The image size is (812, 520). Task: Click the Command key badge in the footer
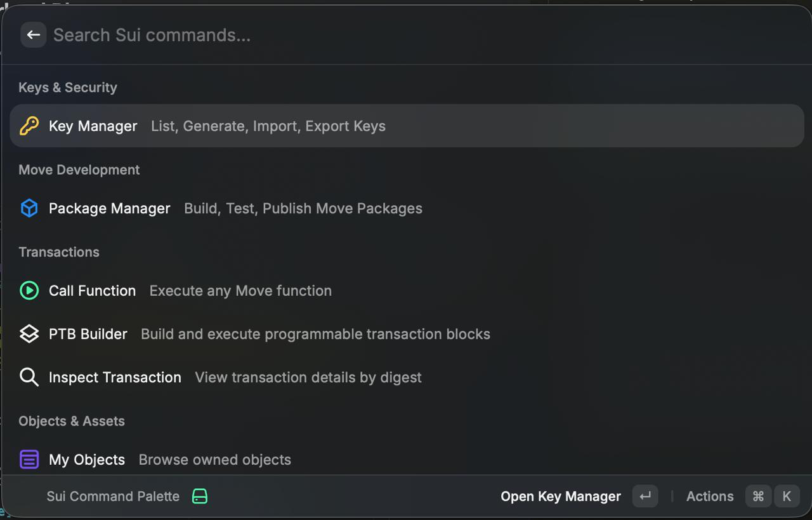click(x=758, y=496)
